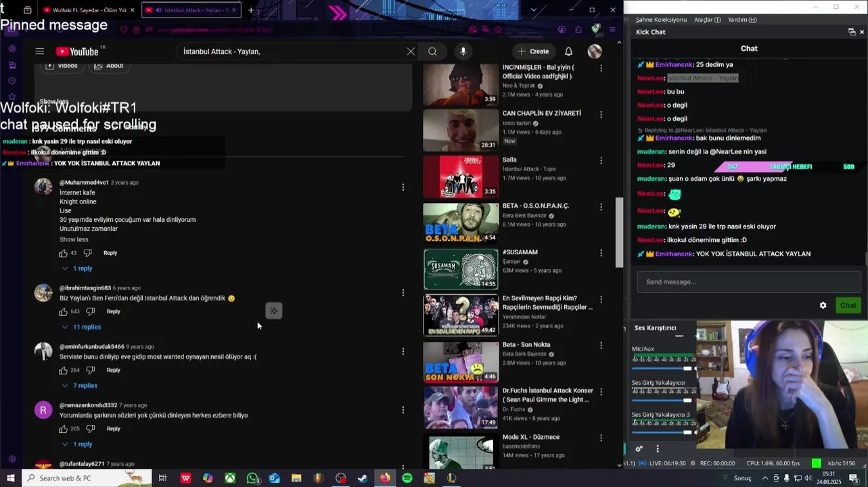868x487 pixels.
Task: Expand 11 replies under @ibrahimtasgin683 comment
Action: [81, 327]
